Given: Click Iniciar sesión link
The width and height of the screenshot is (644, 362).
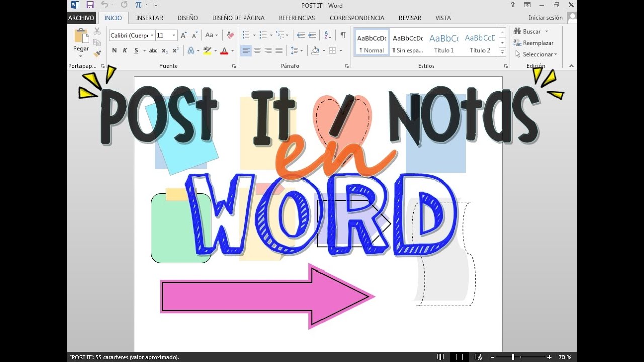Looking at the screenshot, I should coord(546,18).
